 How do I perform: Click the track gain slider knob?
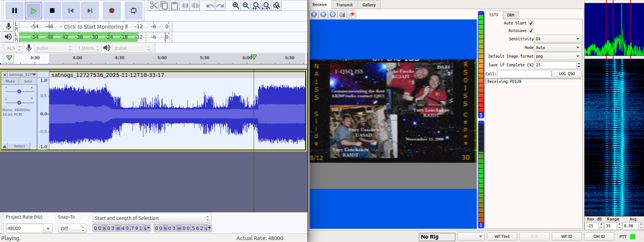point(19,91)
